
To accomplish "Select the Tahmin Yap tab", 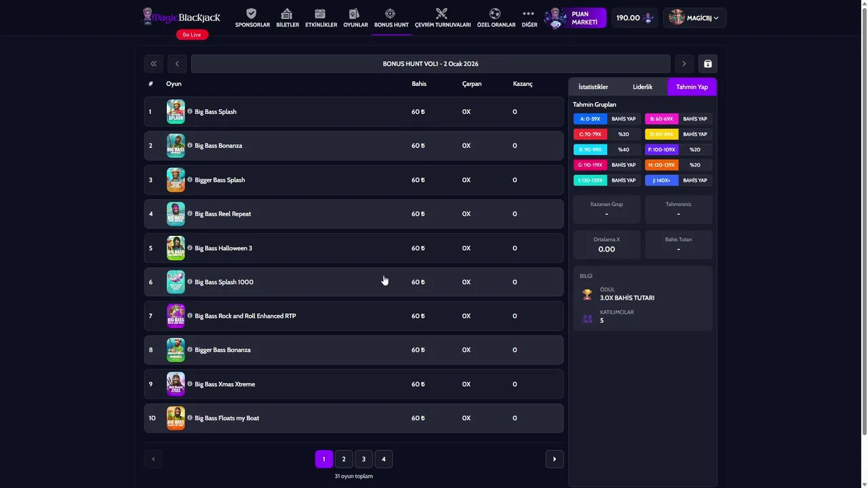I will 692,87.
